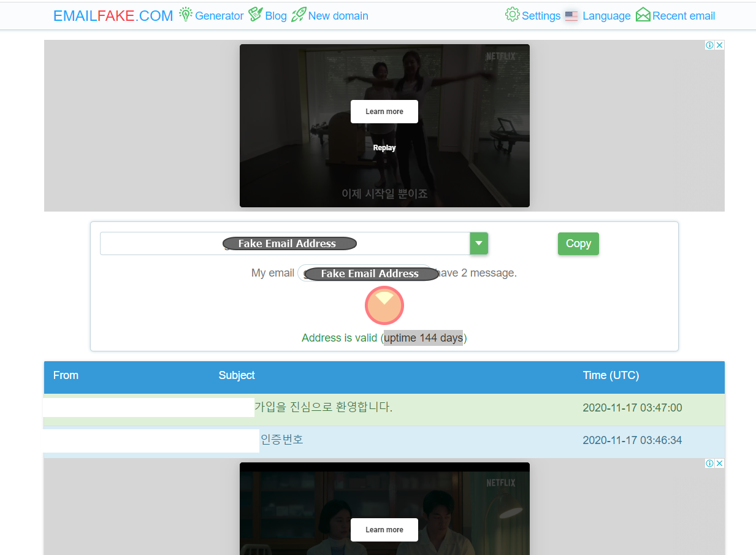
Task: Click the Settings gear icon
Action: pos(512,15)
